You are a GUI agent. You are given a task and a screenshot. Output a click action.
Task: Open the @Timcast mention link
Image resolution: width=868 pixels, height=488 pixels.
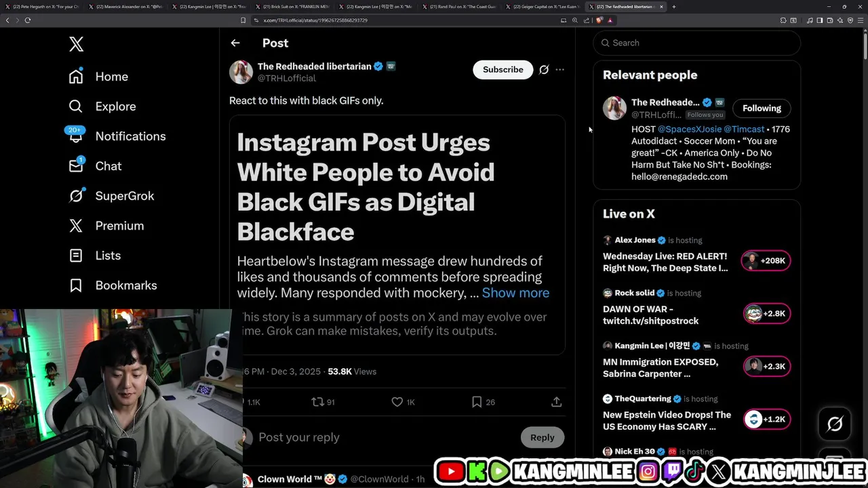point(744,129)
